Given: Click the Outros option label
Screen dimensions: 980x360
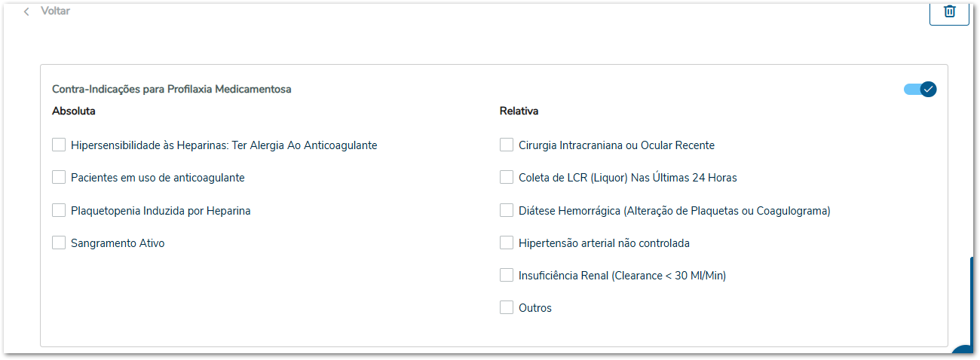Looking at the screenshot, I should 535,308.
